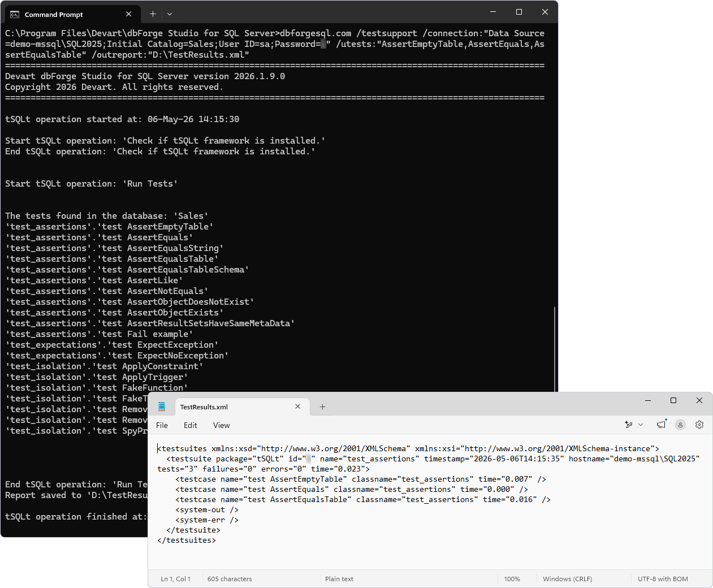The height and width of the screenshot is (588, 713).
Task: Click the 'test AssertNotEquals' terminal line
Action: 107,291
